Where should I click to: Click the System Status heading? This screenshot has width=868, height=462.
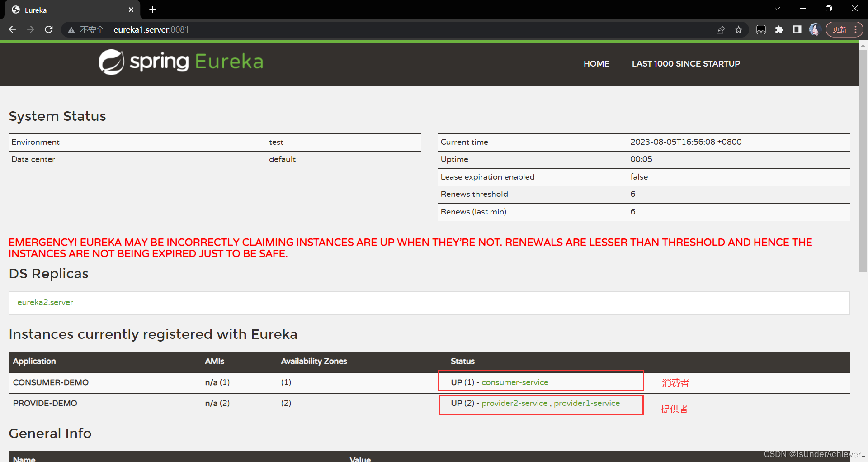click(x=57, y=116)
